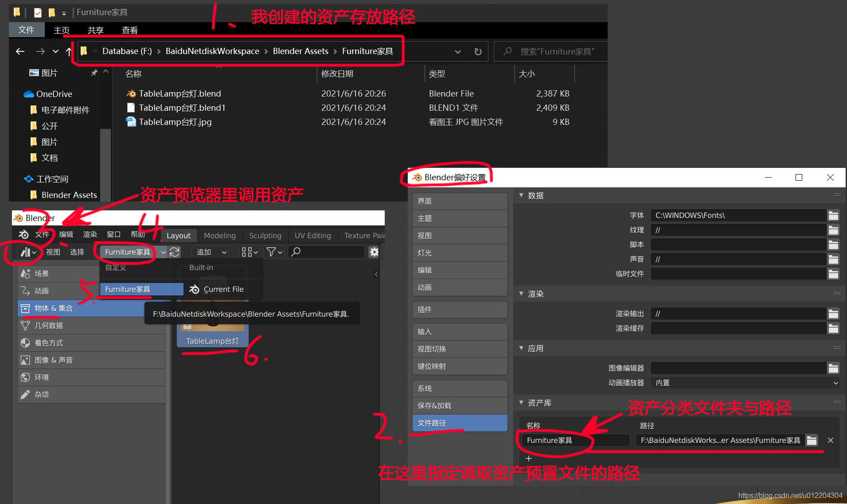Browse folder for the Fonts path
847x504 pixels.
[x=833, y=215]
